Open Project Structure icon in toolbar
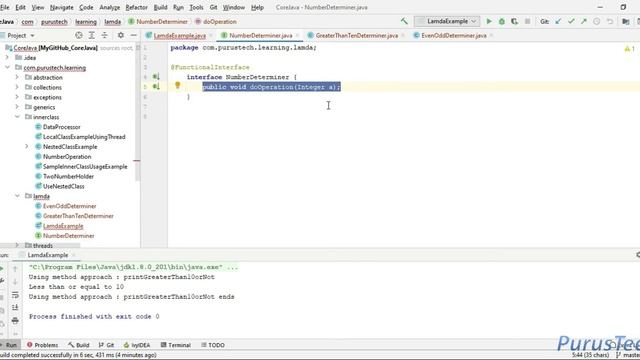 pos(626,21)
